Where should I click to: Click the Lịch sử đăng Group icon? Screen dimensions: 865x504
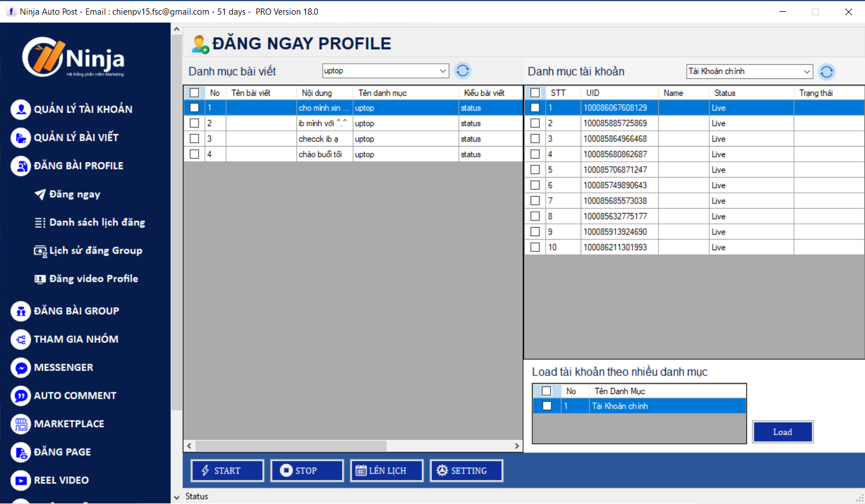pos(40,251)
